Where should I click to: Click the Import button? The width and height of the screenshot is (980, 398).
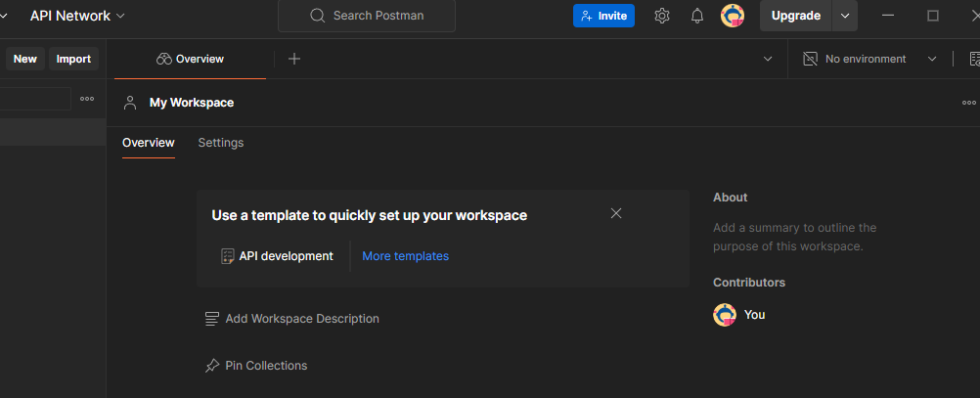pos(73,59)
